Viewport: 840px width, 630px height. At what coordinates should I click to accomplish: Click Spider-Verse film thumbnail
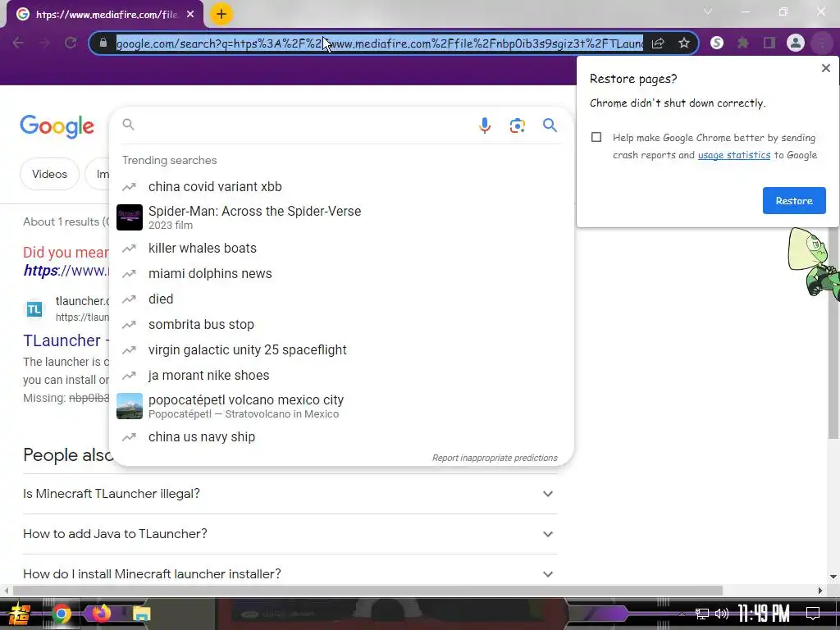click(130, 217)
